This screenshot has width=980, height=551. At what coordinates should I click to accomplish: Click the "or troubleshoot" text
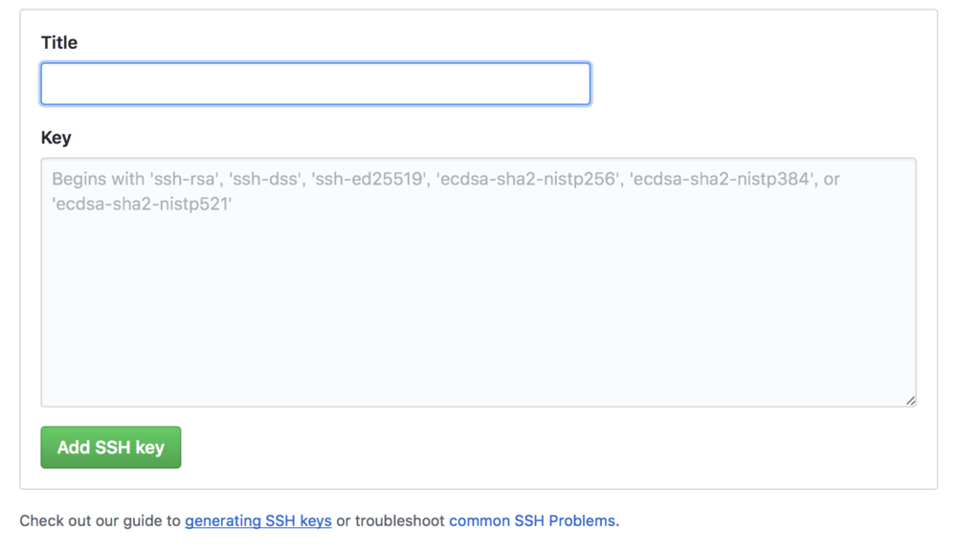tap(390, 521)
